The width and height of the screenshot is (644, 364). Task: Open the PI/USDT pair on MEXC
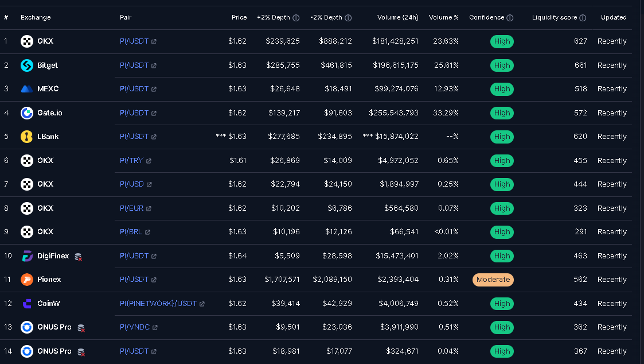click(x=134, y=89)
